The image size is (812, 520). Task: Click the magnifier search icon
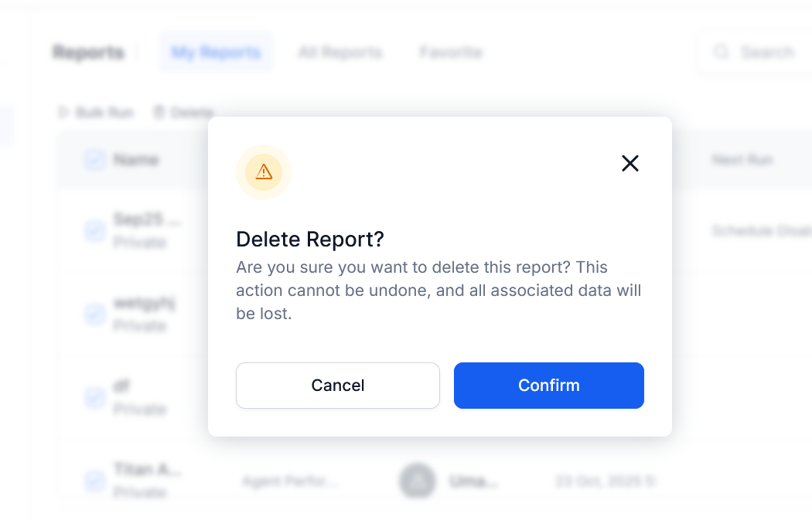pos(721,53)
